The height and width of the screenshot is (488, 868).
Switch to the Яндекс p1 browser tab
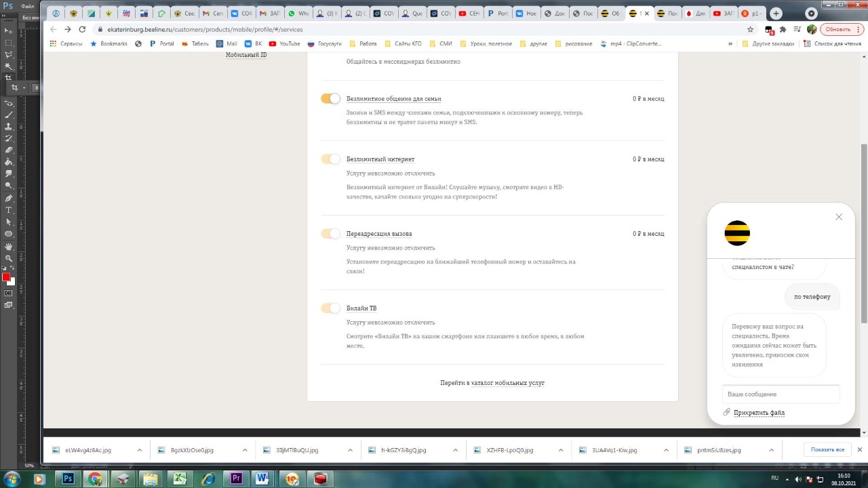coord(752,13)
